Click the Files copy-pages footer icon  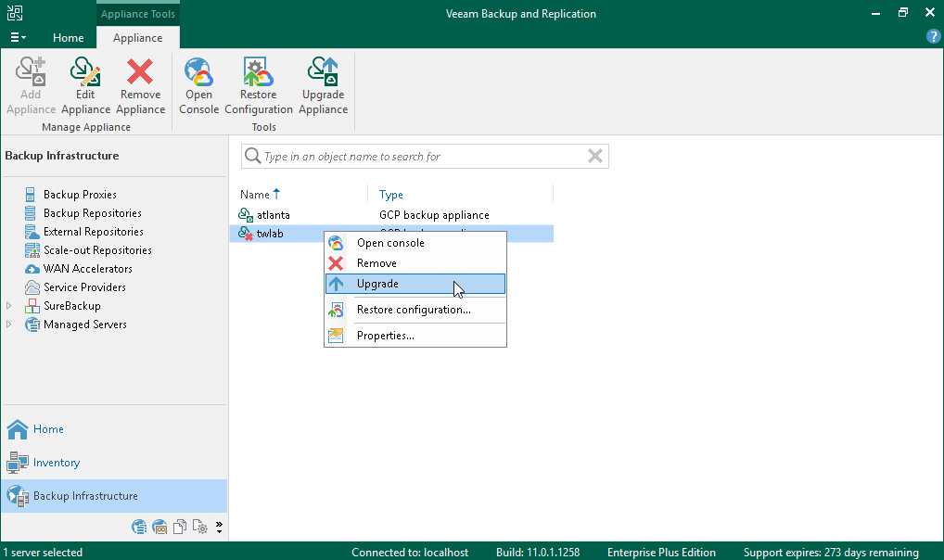179,528
